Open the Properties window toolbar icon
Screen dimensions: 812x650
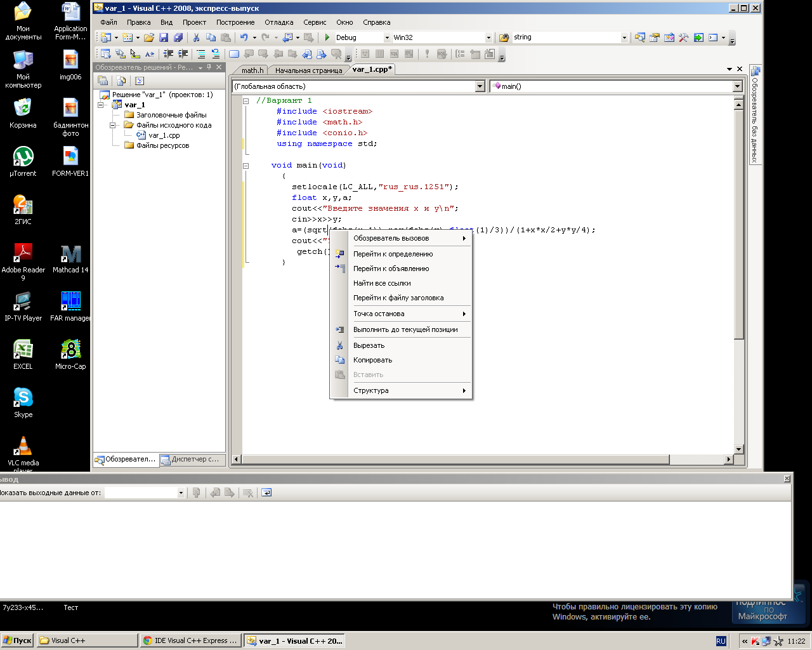655,37
